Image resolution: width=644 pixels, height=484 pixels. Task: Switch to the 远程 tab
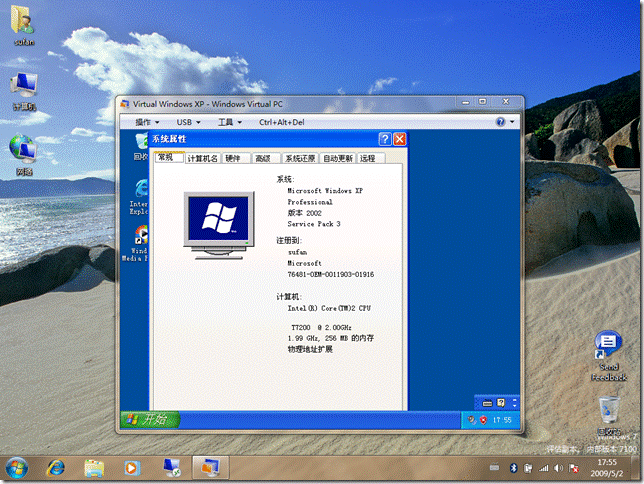point(371,159)
